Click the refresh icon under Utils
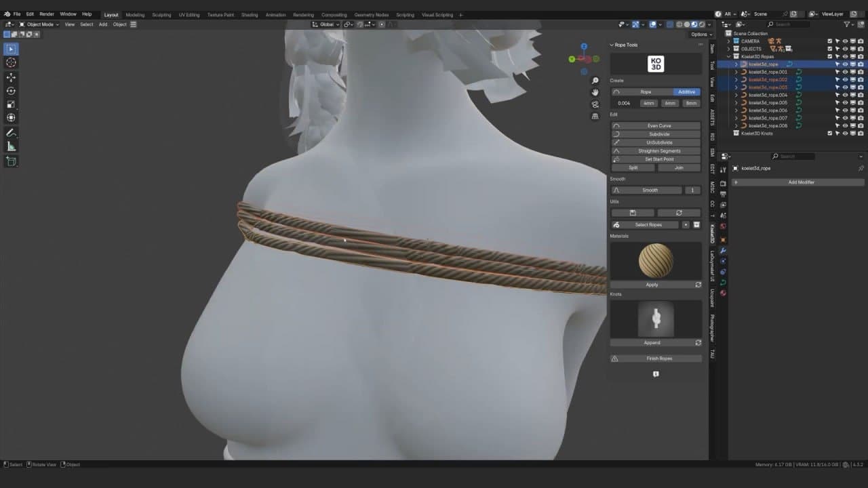 coord(679,213)
